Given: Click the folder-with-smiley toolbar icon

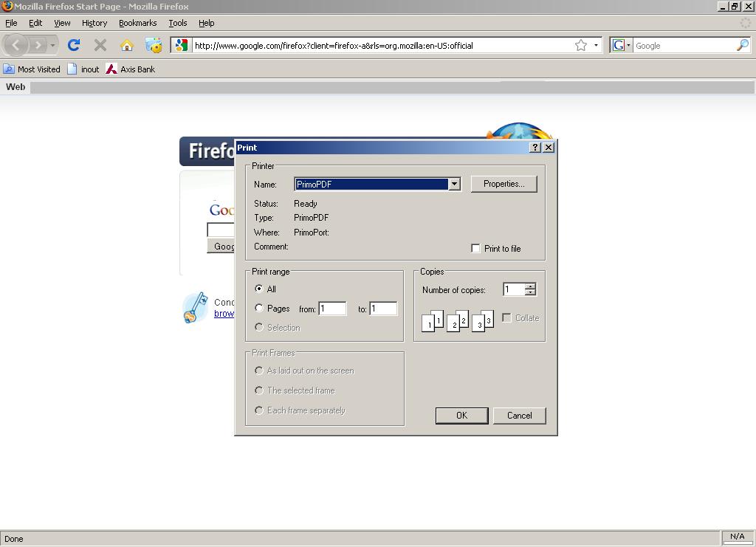Looking at the screenshot, I should click(x=154, y=45).
